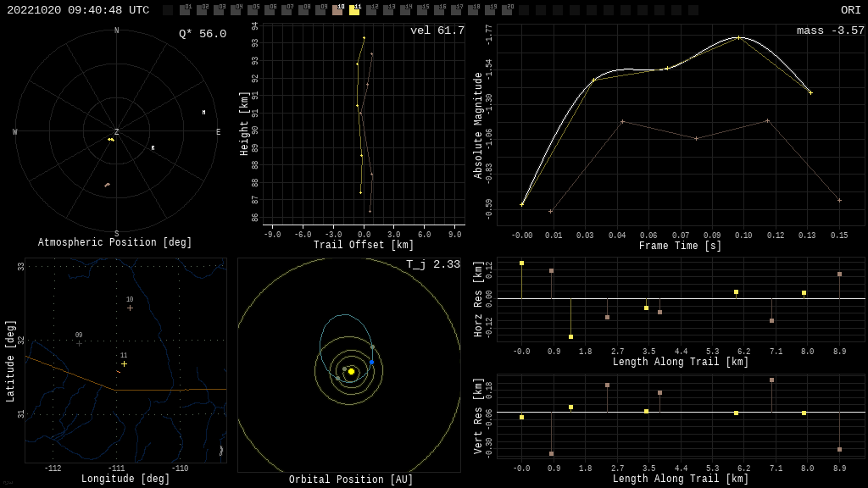Click the zenith Z marker in sky plot
Viewport: 868px width, 488px height.
coord(116,132)
